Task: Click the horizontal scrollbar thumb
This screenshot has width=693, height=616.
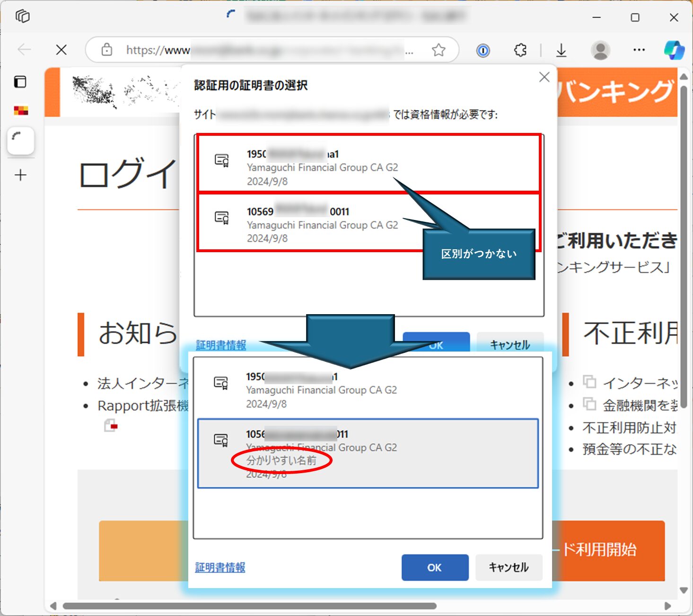Action: coord(249,606)
